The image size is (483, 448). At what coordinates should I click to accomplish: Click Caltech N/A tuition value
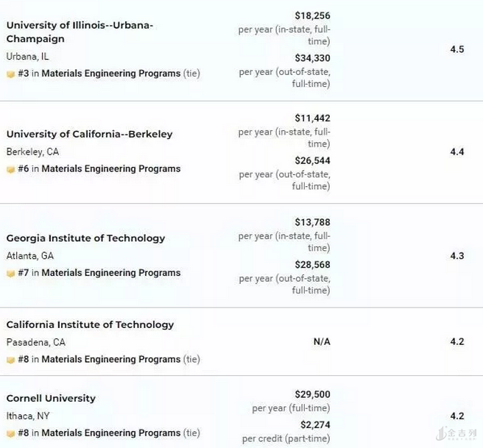(x=322, y=342)
